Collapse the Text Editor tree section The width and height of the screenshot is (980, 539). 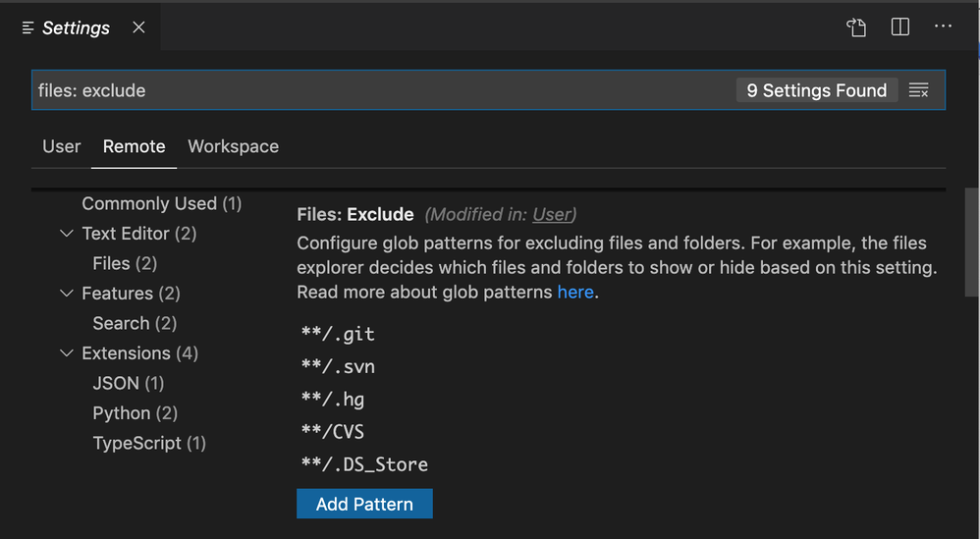point(66,233)
